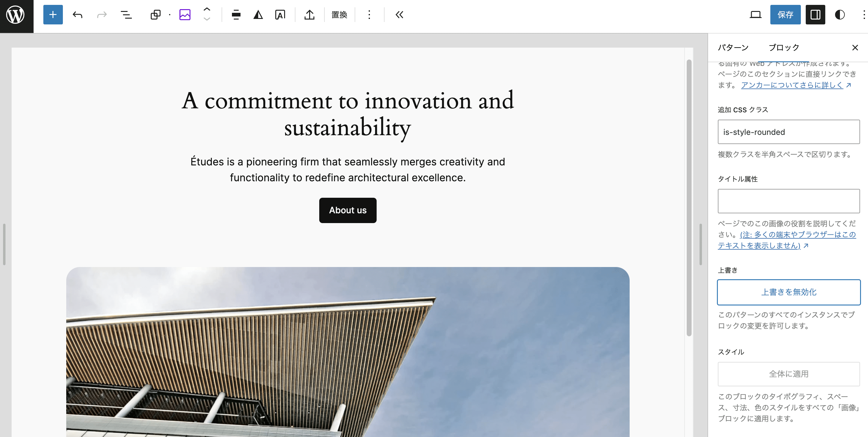Apply a duotone filter via the triangle icon
The width and height of the screenshot is (868, 437).
[x=258, y=15]
